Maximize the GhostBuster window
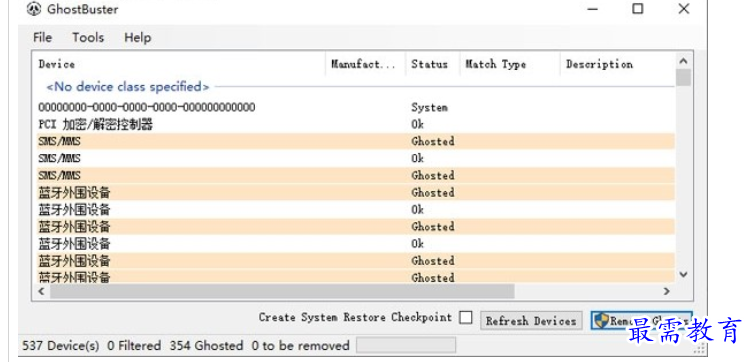Screen dimensions: 750x362 click(x=638, y=9)
